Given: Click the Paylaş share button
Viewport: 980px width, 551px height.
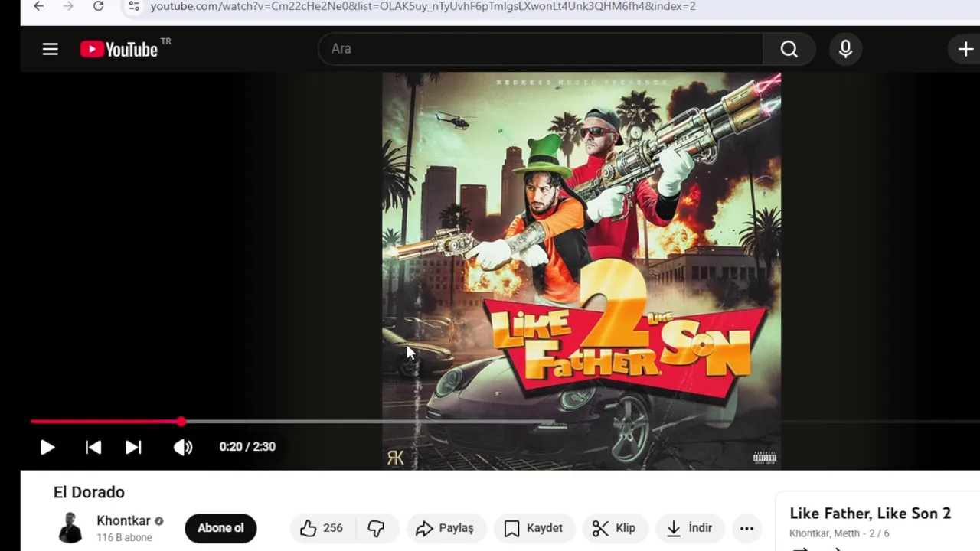Looking at the screenshot, I should point(446,528).
